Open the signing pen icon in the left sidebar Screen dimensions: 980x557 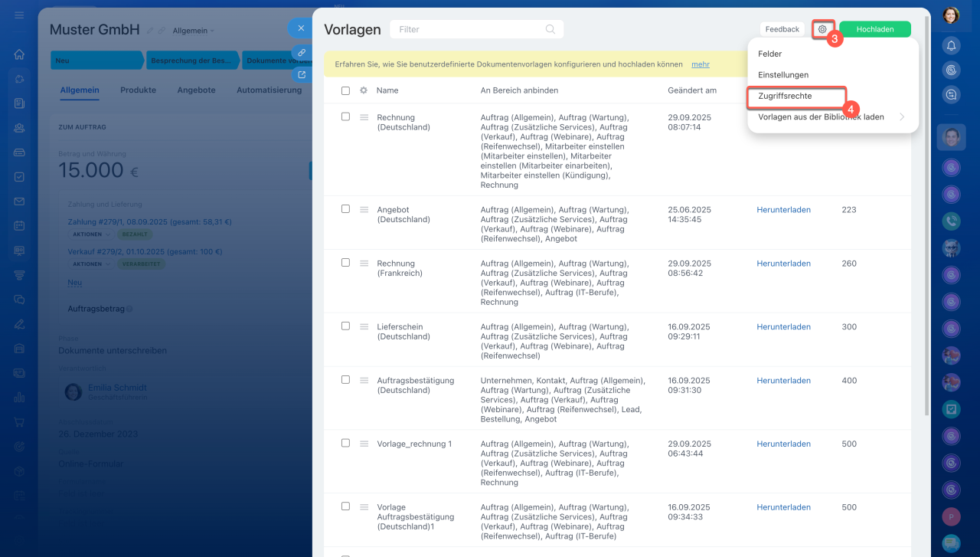[19, 324]
